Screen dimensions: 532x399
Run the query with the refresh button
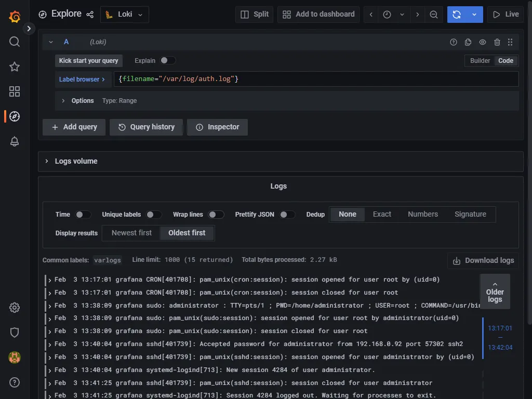(457, 15)
